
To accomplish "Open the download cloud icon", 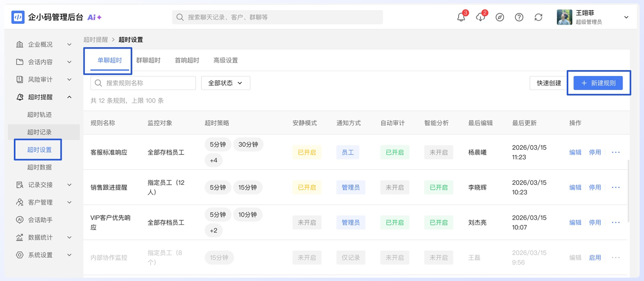I will [480, 17].
